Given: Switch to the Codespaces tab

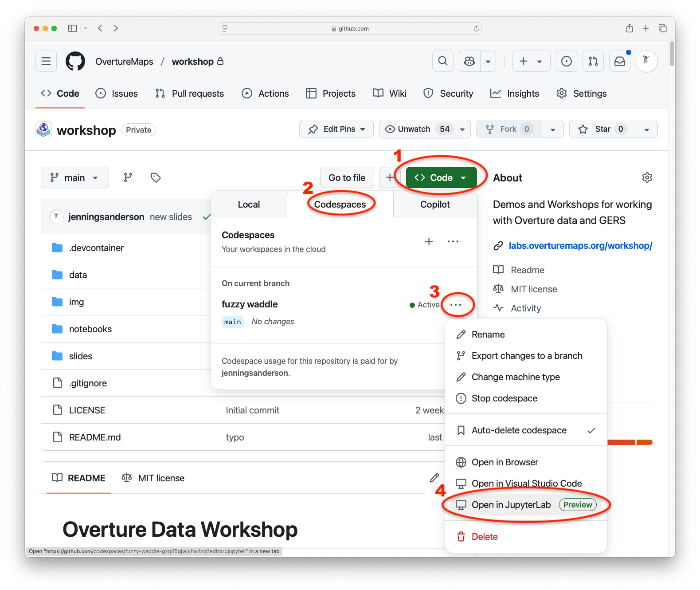Looking at the screenshot, I should point(340,205).
